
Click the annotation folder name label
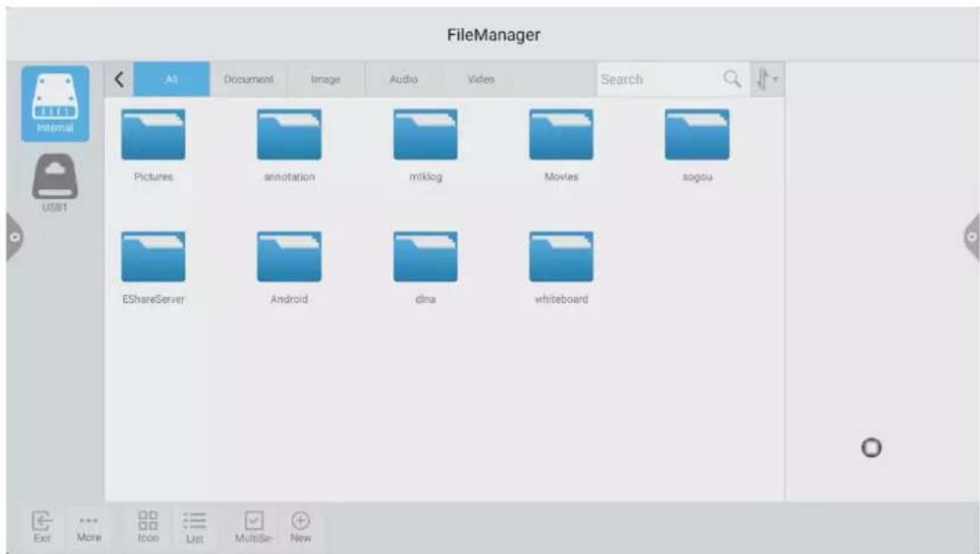290,177
